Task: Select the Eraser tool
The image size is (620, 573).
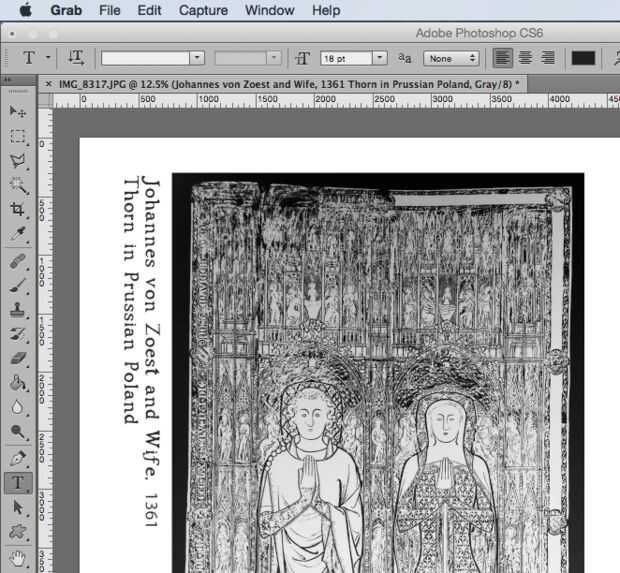Action: 17,358
